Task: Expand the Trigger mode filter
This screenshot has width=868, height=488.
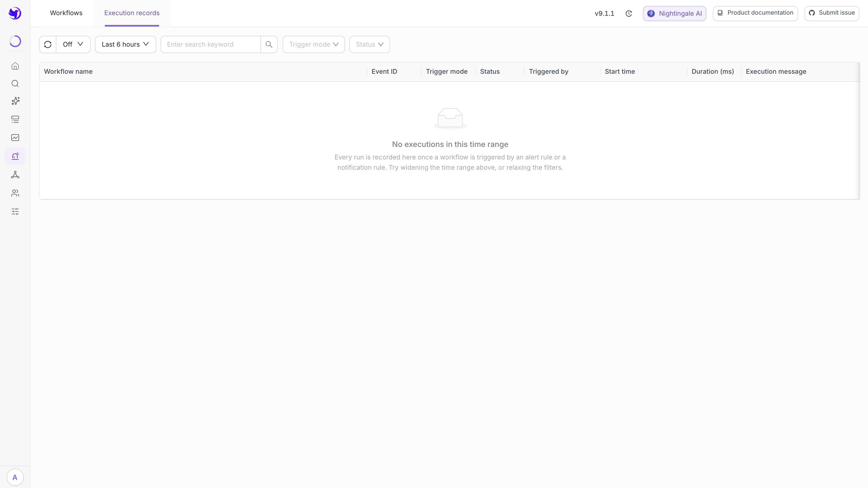Action: point(314,44)
